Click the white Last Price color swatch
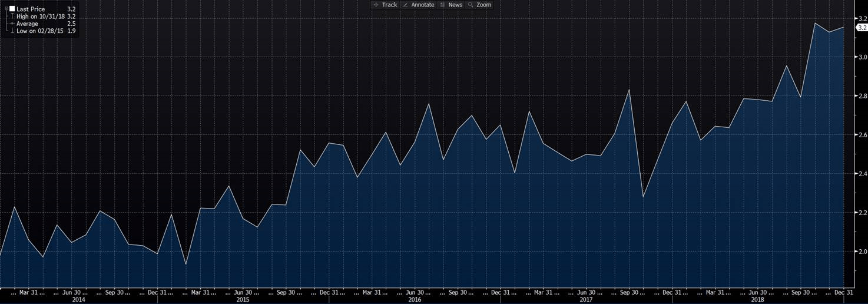Image resolution: width=868 pixels, height=304 pixels. pyautogui.click(x=12, y=9)
